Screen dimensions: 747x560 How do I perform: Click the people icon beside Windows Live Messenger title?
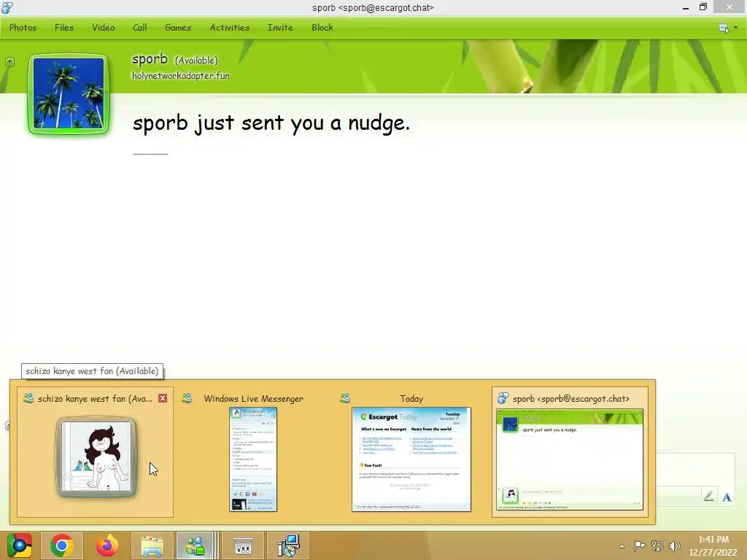(187, 398)
